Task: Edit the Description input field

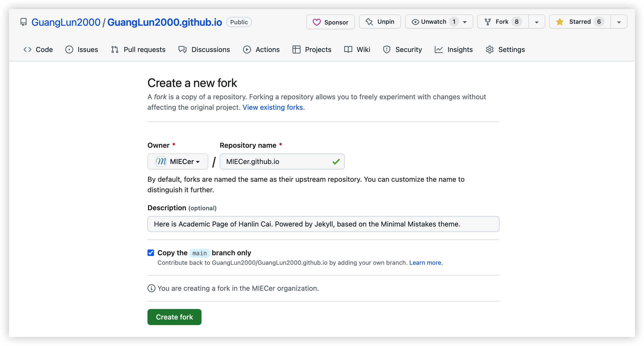Action: (x=323, y=224)
